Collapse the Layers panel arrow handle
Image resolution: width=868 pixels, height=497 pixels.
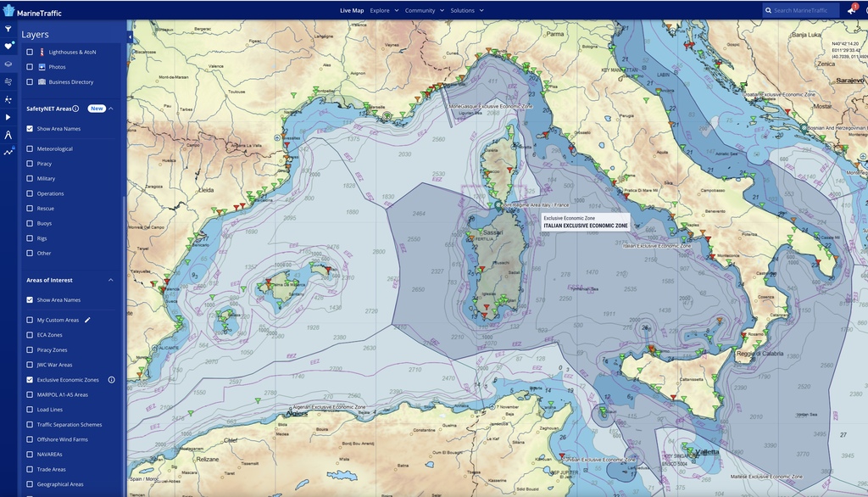pos(130,37)
